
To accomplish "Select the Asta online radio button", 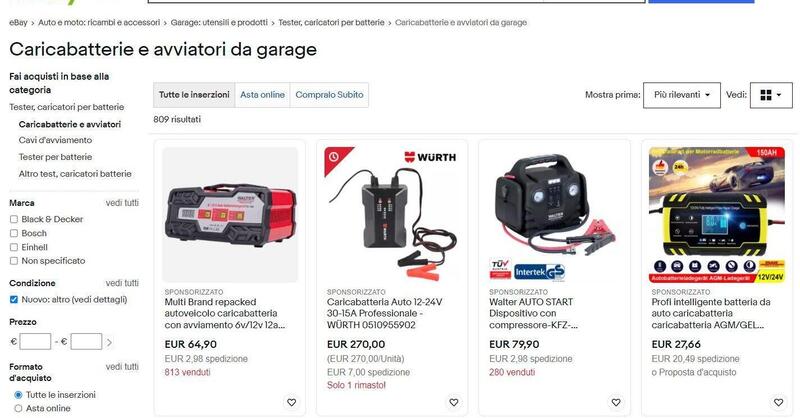I will (x=18, y=408).
